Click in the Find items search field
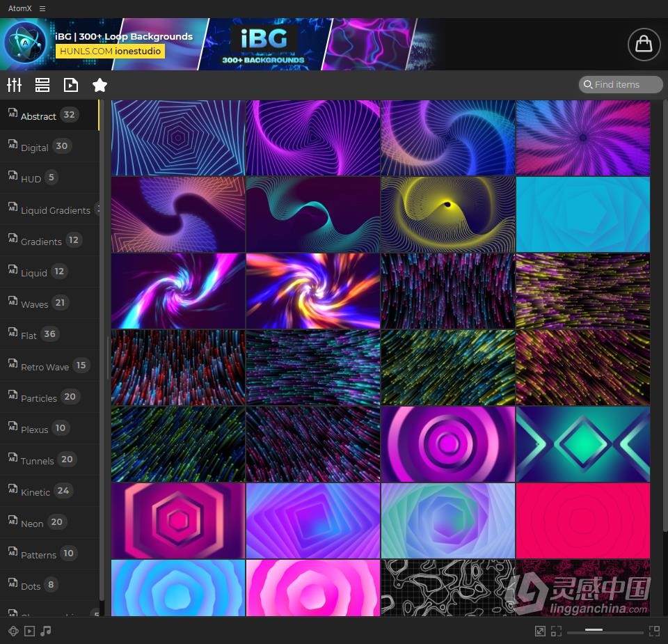 [621, 84]
